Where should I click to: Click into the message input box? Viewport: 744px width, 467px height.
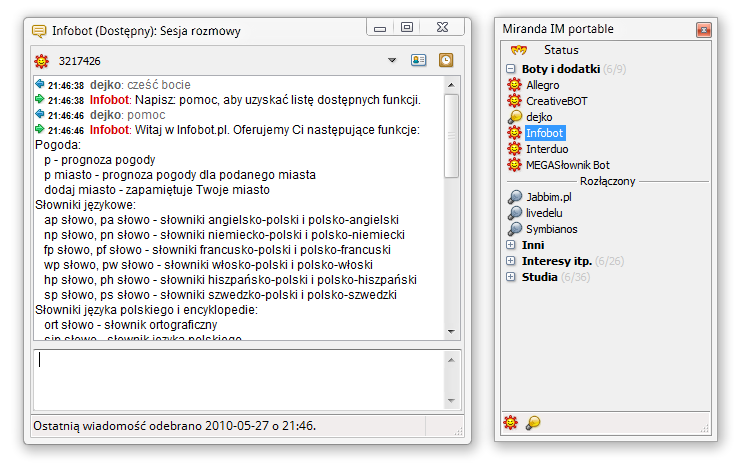pos(239,381)
